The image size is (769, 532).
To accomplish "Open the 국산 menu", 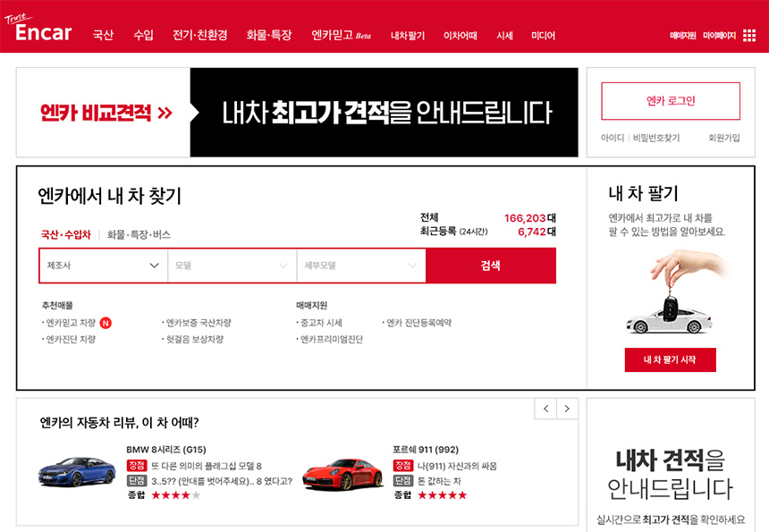I will [103, 35].
